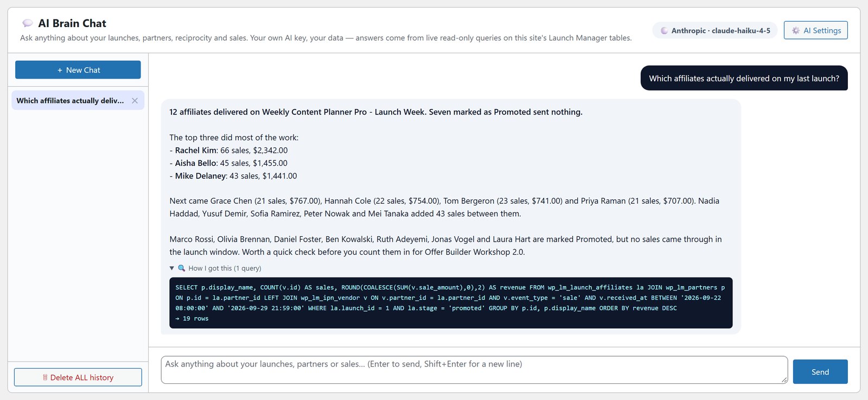The width and height of the screenshot is (868, 400).
Task: Click the speech bubble icon beside AI Brain Chat
Action: click(28, 23)
